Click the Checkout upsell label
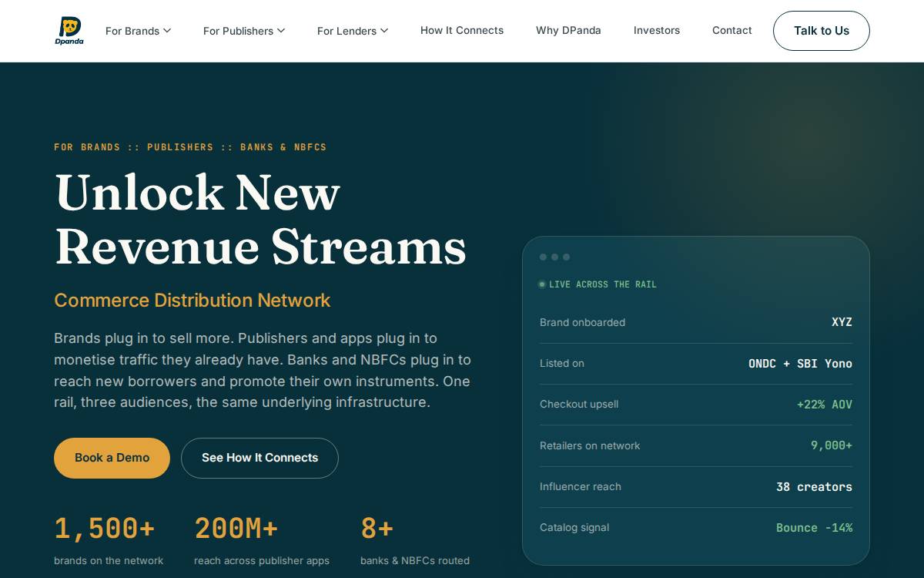The width and height of the screenshot is (924, 578). click(579, 404)
